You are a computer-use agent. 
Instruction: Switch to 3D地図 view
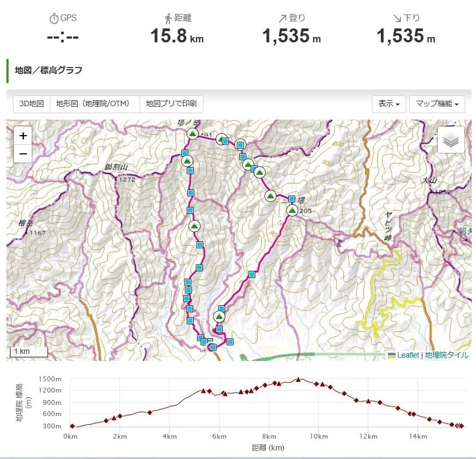[32, 104]
